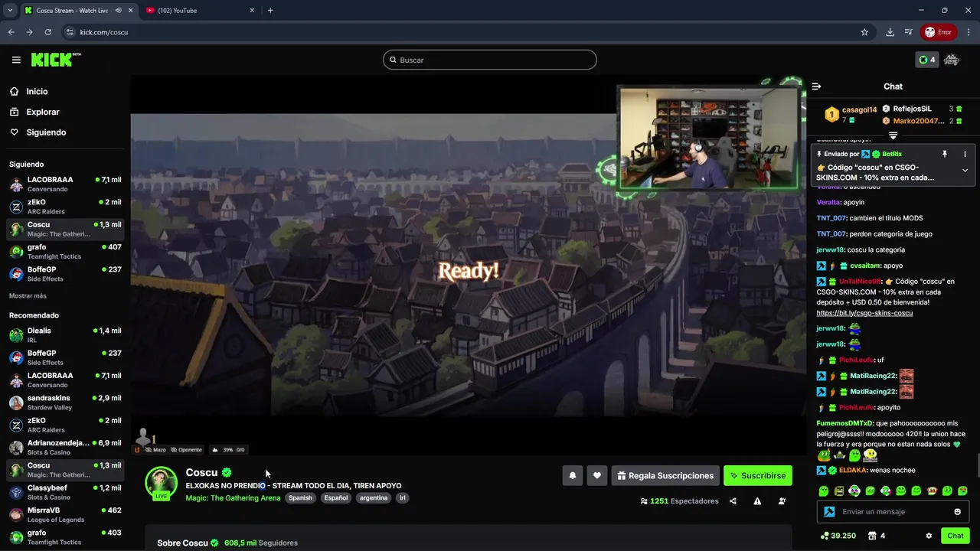Open the Kicks balance icon showing 4
The height and width of the screenshot is (551, 980).
coord(926,60)
